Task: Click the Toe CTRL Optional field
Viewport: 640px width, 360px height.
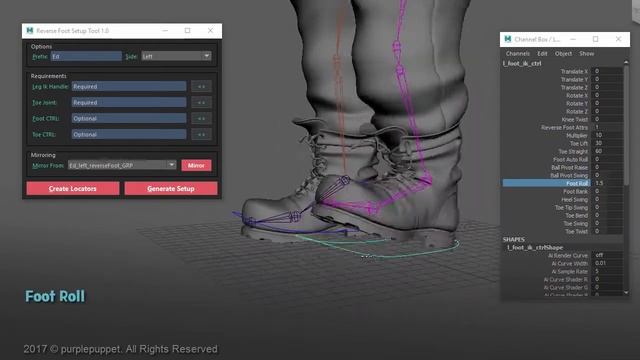Action: (x=129, y=134)
